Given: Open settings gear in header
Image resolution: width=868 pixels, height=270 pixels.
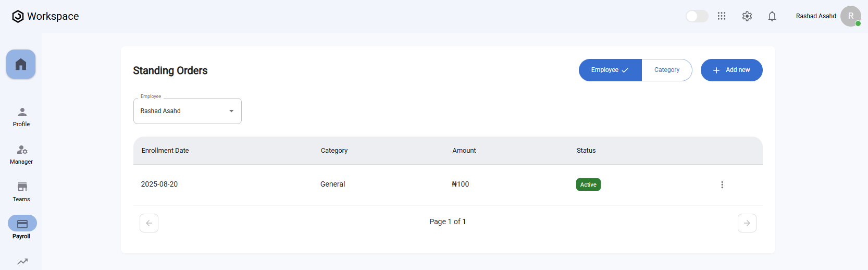Looking at the screenshot, I should [x=747, y=16].
